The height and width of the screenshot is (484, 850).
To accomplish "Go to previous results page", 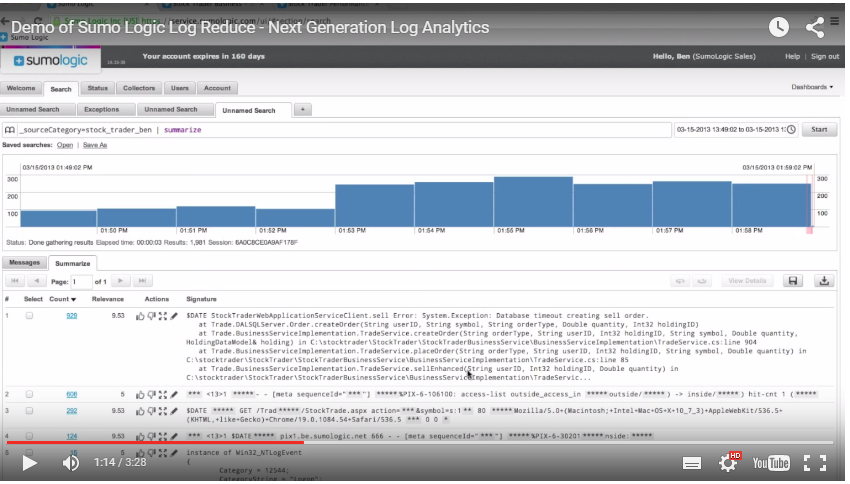I will coord(36,281).
